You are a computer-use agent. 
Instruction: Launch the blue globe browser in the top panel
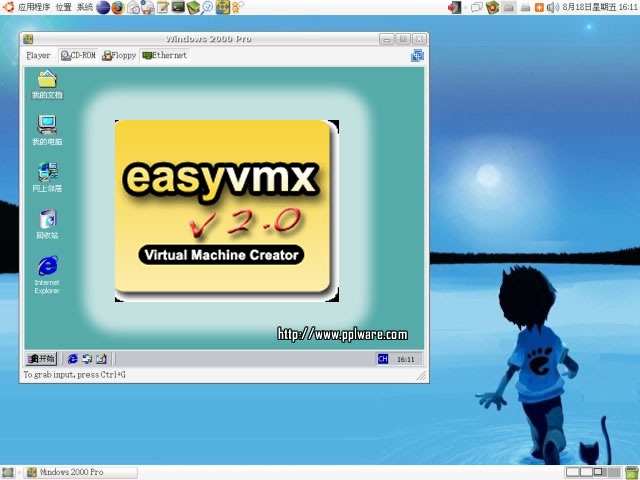click(103, 7)
